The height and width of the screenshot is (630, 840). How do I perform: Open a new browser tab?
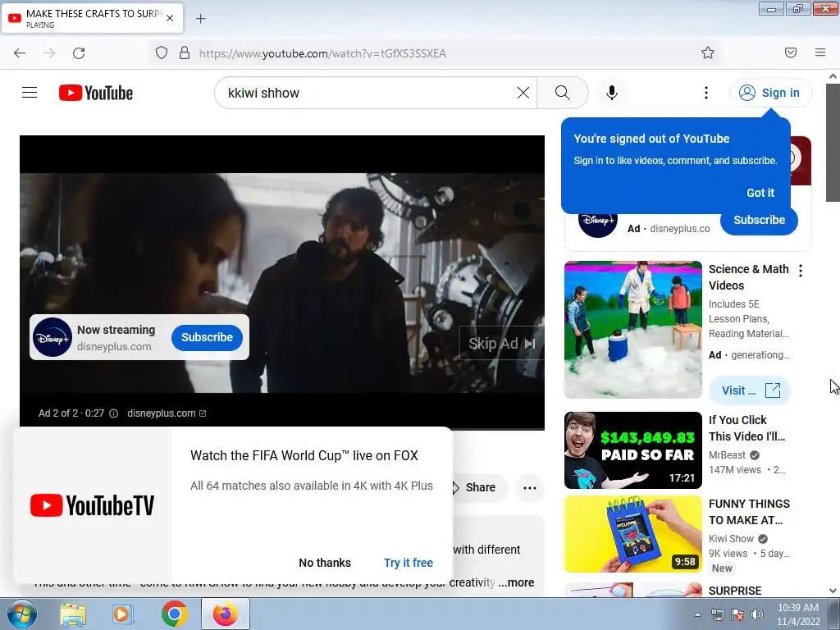coord(200,19)
